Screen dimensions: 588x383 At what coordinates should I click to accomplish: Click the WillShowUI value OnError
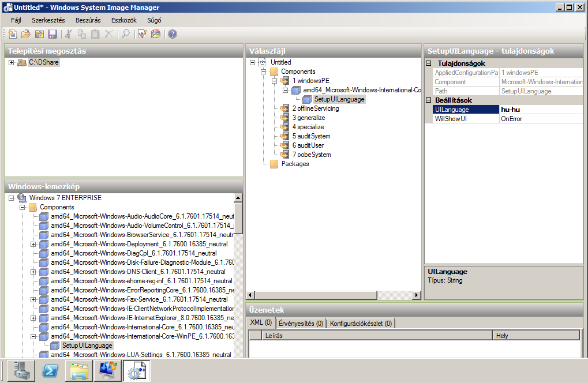[x=541, y=119]
